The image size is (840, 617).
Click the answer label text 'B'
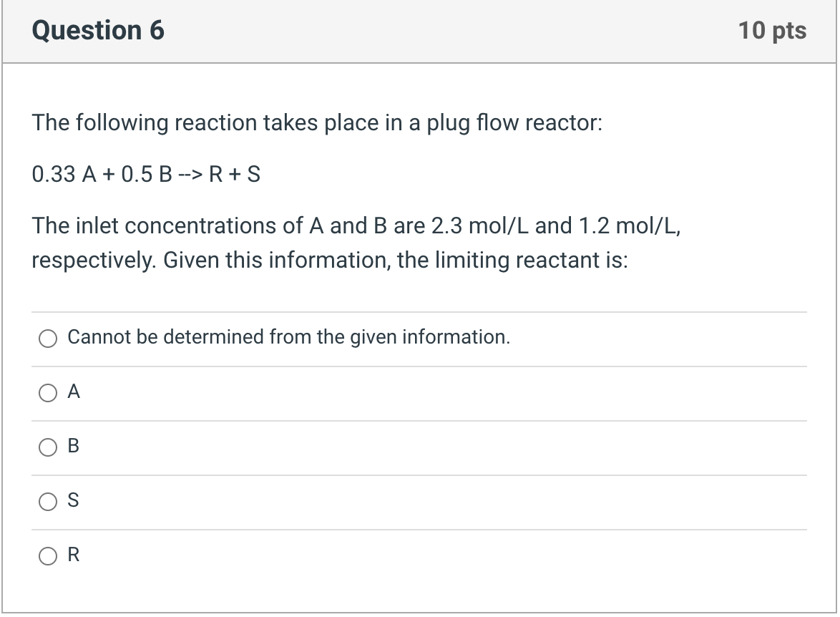point(72,447)
